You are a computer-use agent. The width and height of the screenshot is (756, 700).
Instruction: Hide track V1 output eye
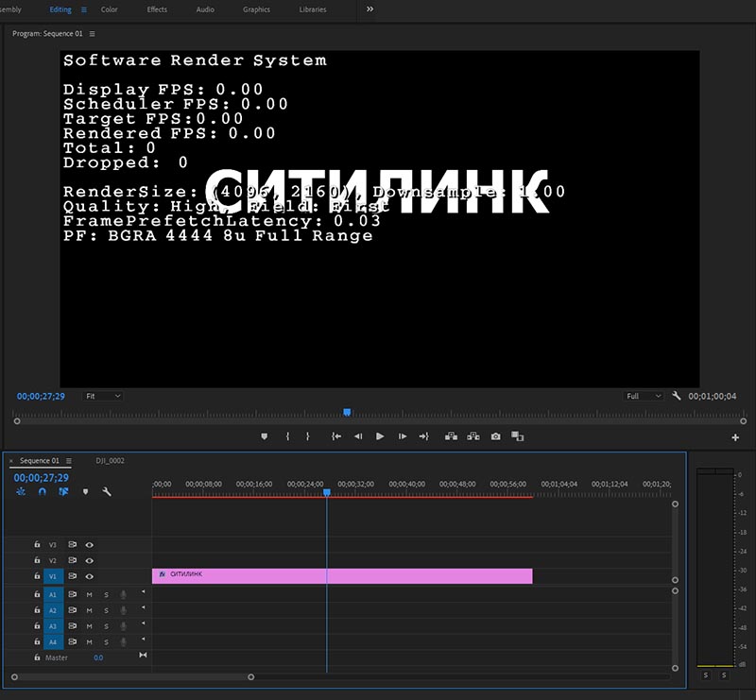[x=89, y=576]
